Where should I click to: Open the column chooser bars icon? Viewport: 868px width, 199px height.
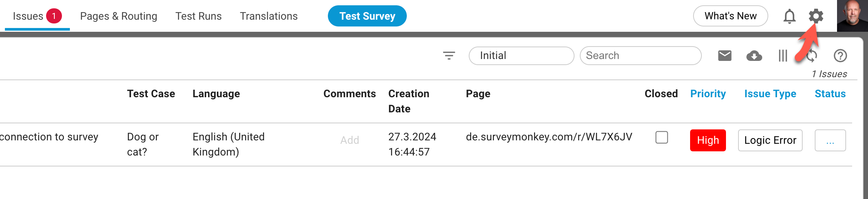(x=783, y=56)
